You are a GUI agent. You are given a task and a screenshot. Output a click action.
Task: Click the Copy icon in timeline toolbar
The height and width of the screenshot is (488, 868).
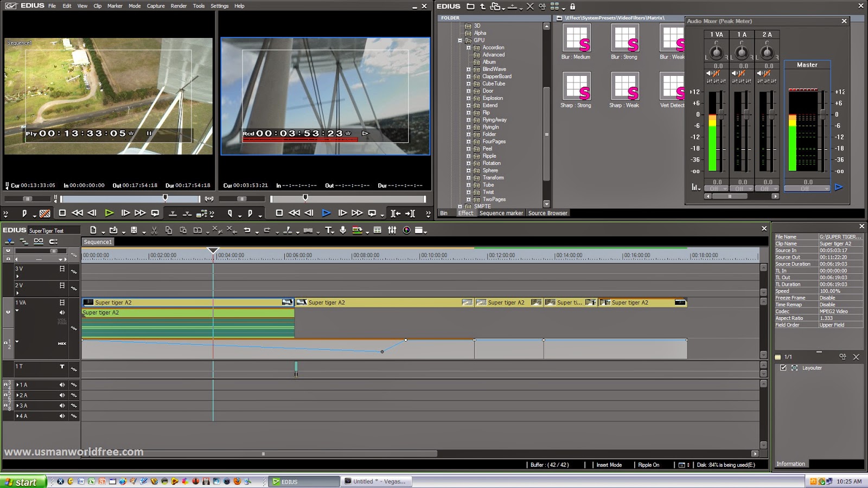click(x=169, y=230)
